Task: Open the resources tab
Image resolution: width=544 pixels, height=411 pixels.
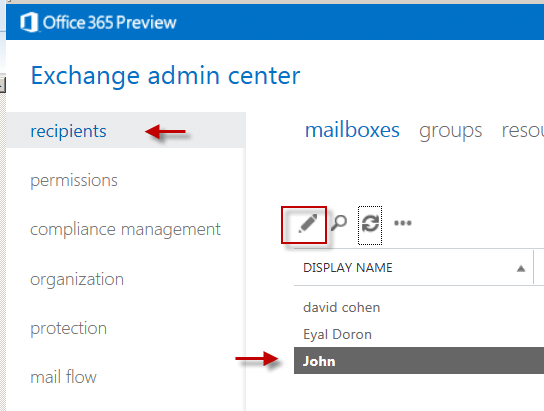Action: click(x=522, y=131)
